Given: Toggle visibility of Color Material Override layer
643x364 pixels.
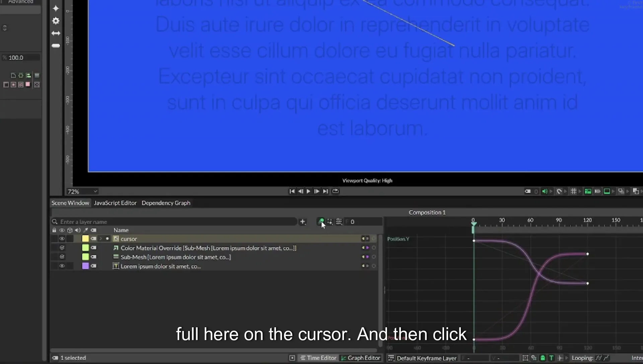Looking at the screenshot, I should pos(62,248).
